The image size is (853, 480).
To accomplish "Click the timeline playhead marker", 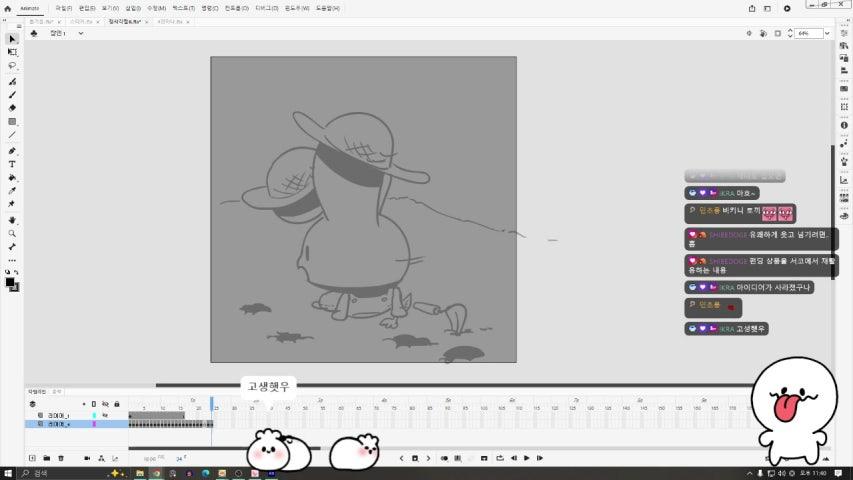I will coord(212,403).
